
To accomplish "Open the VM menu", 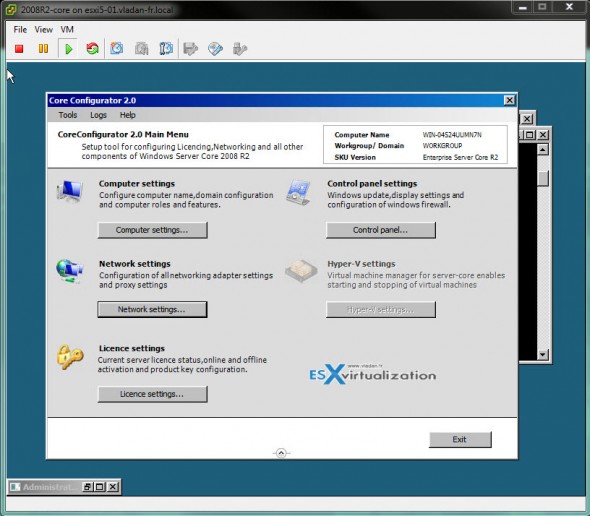I will click(x=67, y=29).
